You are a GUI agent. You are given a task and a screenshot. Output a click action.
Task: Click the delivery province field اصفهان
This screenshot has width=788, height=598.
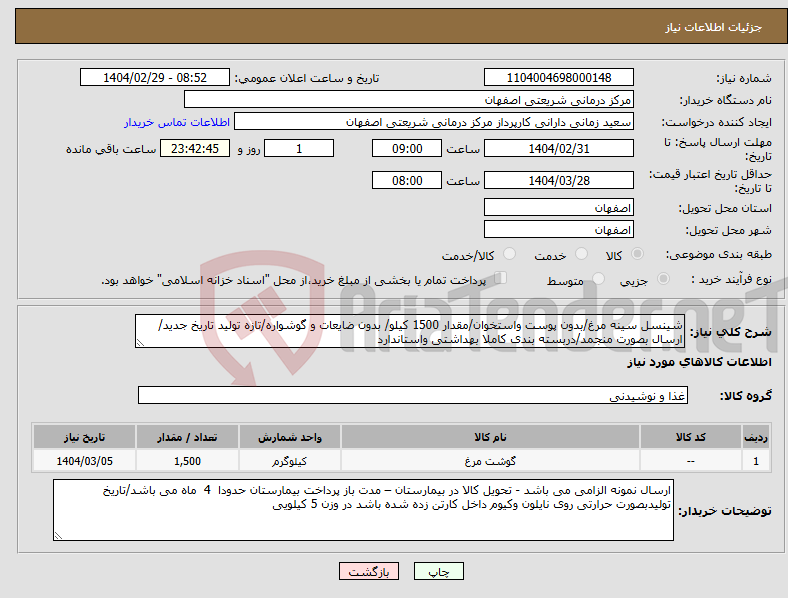pyautogui.click(x=558, y=207)
